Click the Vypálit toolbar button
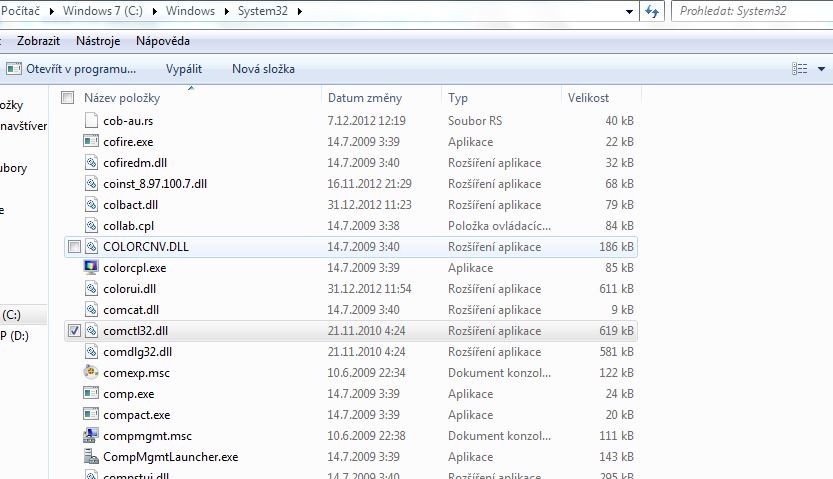833x479 pixels. click(184, 69)
